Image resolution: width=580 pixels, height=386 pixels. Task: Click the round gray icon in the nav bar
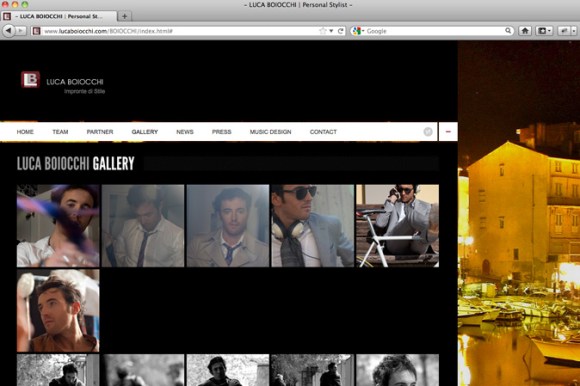(x=428, y=132)
